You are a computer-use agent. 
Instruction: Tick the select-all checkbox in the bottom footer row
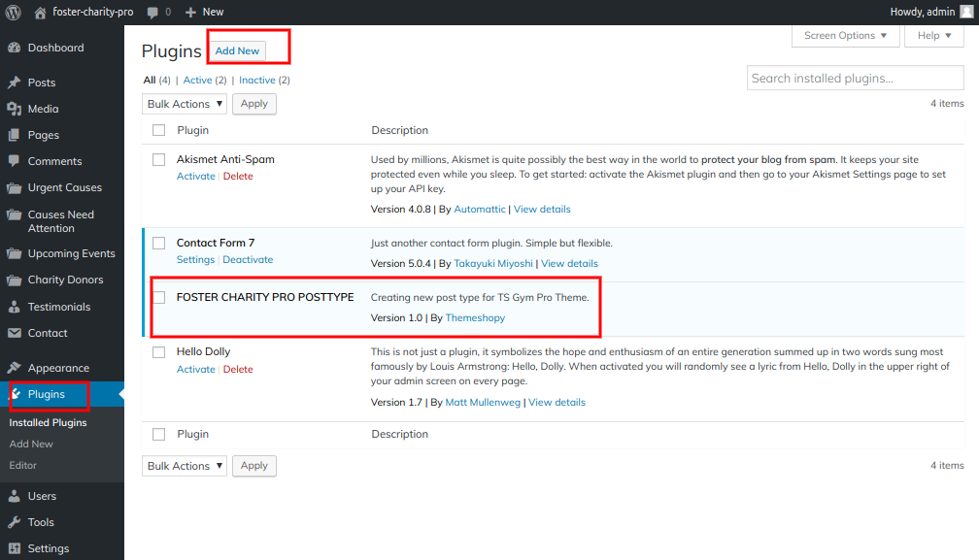click(159, 435)
